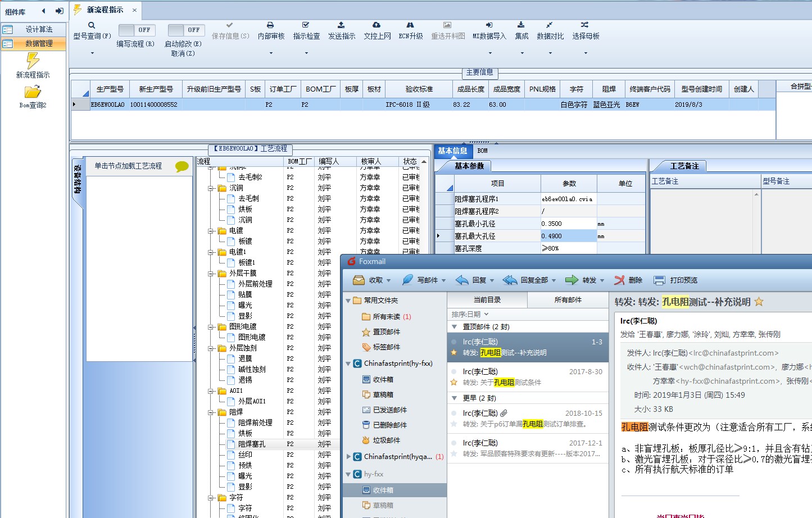Switch to 所有邮件 mail tab
The height and width of the screenshot is (518, 812).
568,300
